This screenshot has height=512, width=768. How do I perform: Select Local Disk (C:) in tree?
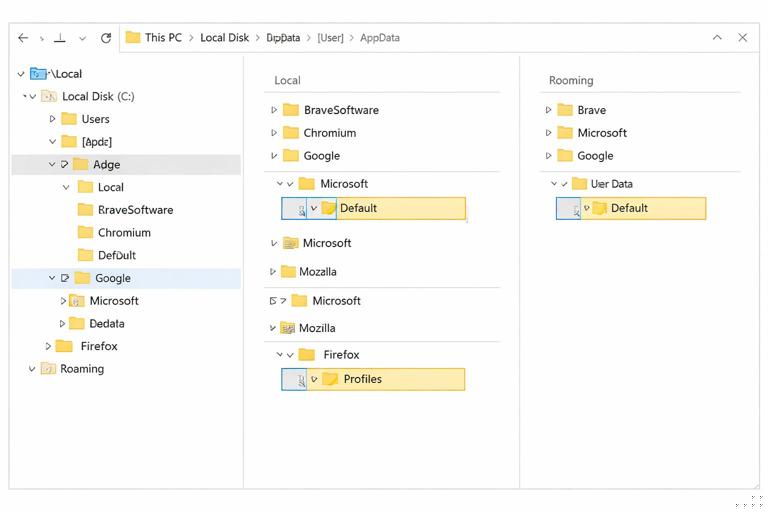[98, 97]
